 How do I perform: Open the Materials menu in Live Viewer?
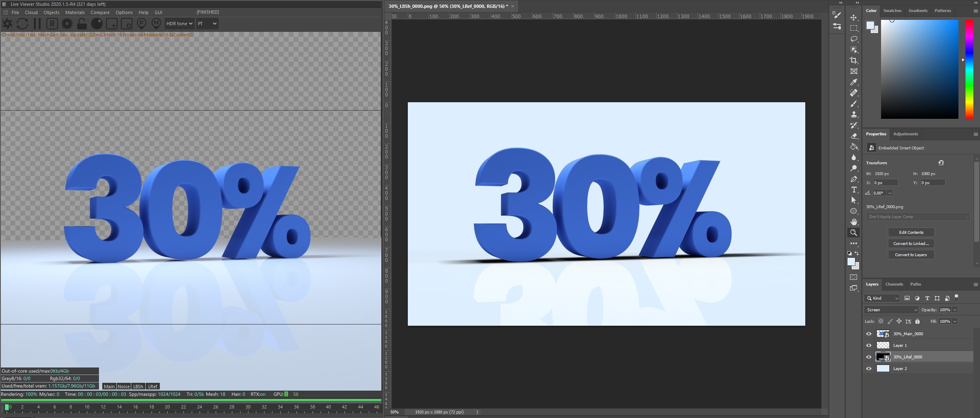[75, 12]
